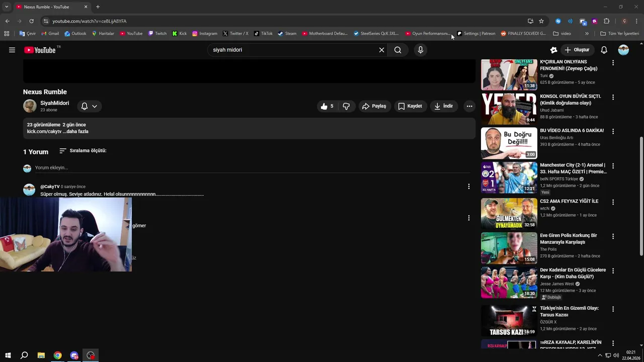Open options for KONSOL OYUN video
644x362 pixels.
[613, 97]
